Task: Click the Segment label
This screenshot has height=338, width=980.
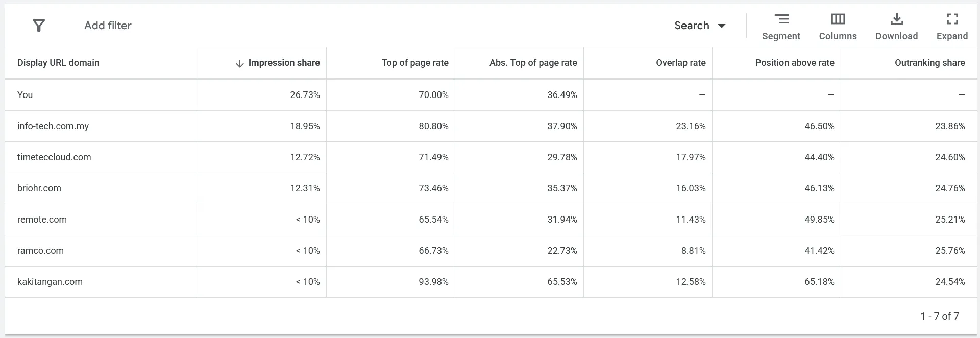Action: coord(781,36)
